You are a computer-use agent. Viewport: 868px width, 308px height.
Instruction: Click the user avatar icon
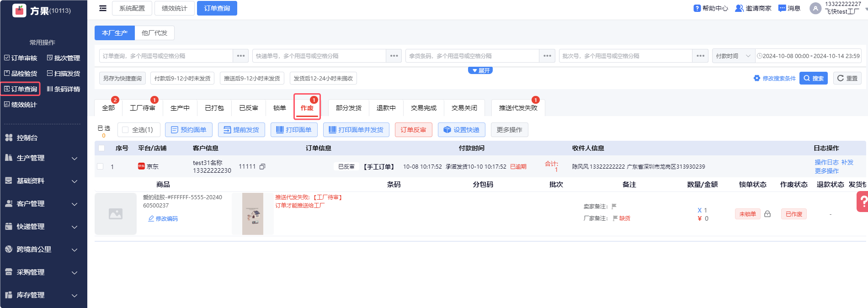(815, 8)
